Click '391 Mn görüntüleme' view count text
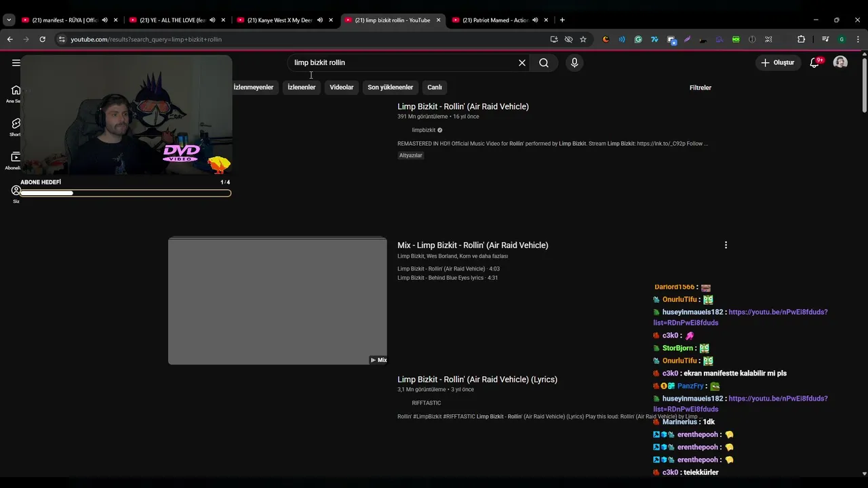Viewport: 868px width, 488px height. click(x=422, y=117)
